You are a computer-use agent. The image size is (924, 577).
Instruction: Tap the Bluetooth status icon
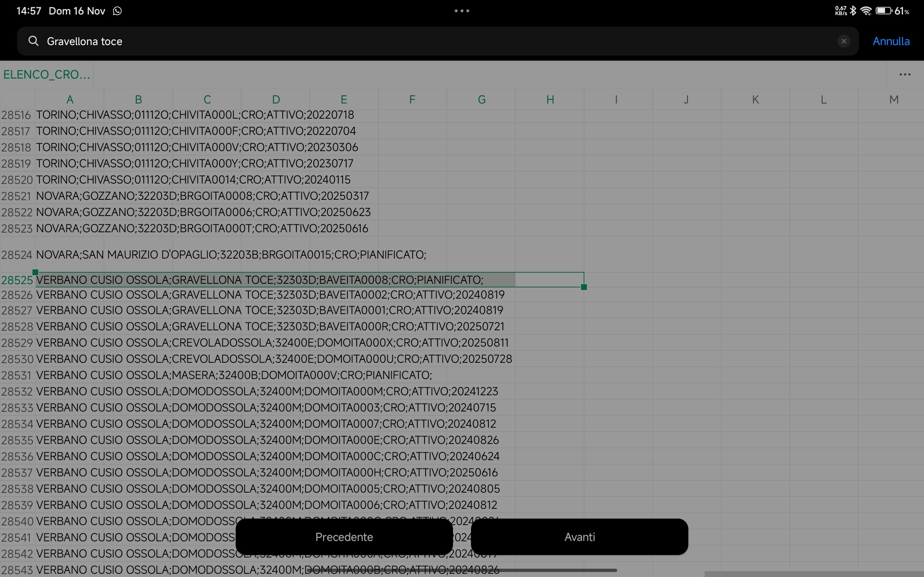coord(853,11)
